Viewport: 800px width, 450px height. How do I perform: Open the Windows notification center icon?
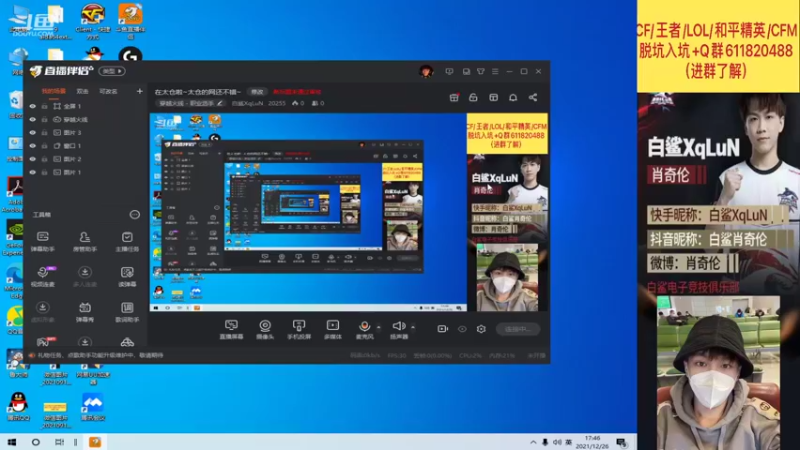621,442
